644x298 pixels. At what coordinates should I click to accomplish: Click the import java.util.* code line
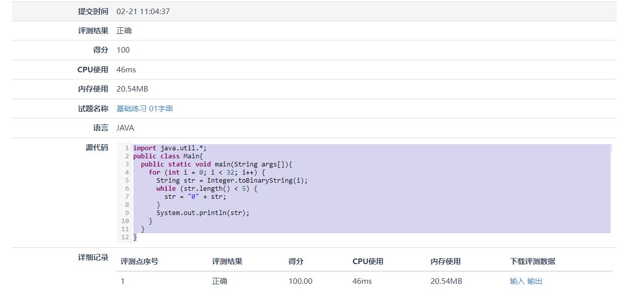[x=170, y=148]
